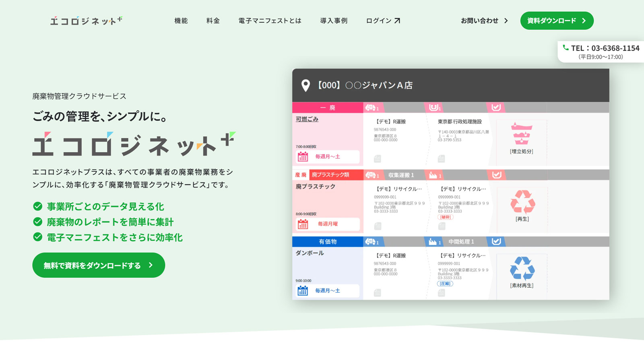Open the 機能 menu item
The width and height of the screenshot is (644, 346).
[x=181, y=21]
